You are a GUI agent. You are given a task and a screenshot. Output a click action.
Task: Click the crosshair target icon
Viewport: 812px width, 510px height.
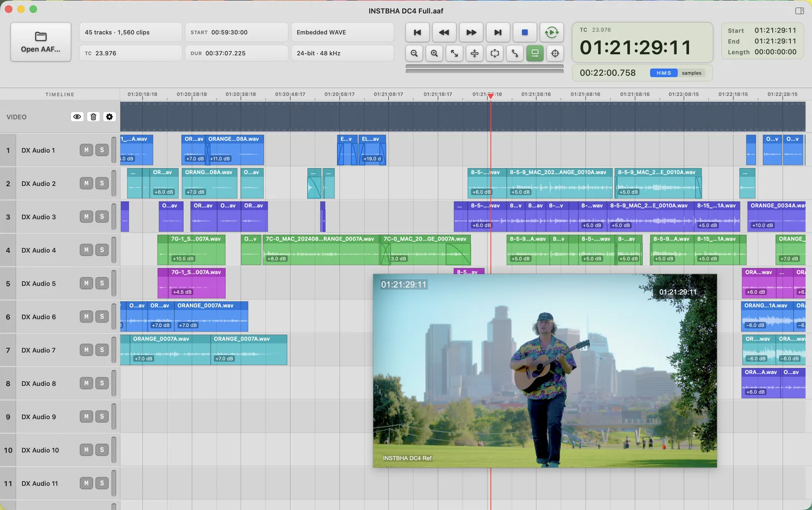[555, 53]
